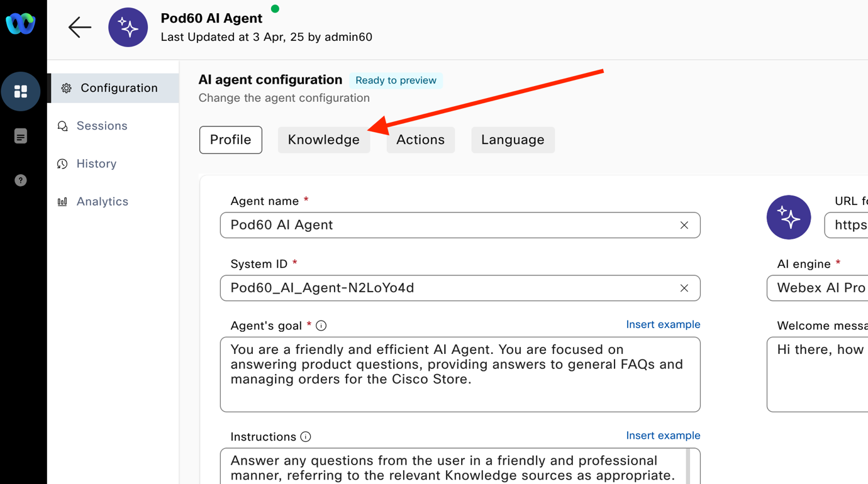The image size is (868, 484).
Task: Switch to the Actions tab
Action: pos(420,140)
